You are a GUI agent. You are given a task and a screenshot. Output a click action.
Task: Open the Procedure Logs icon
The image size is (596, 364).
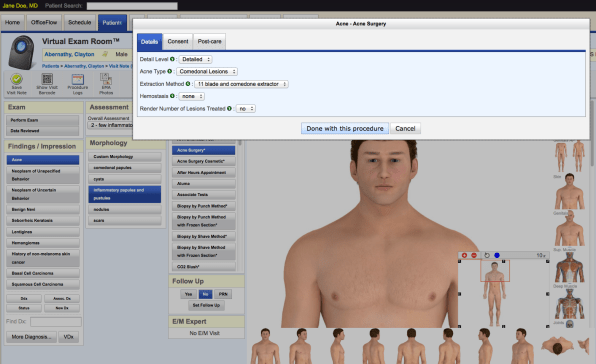click(x=78, y=79)
